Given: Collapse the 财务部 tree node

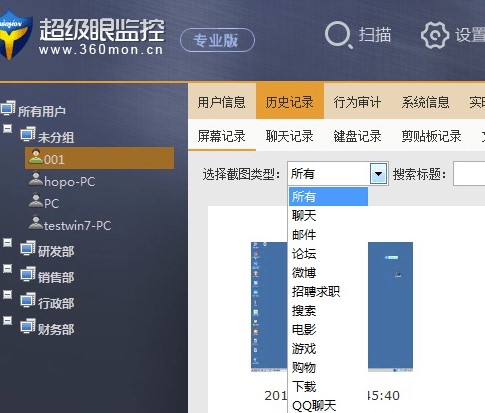Looking at the screenshot, I should click(7, 321).
